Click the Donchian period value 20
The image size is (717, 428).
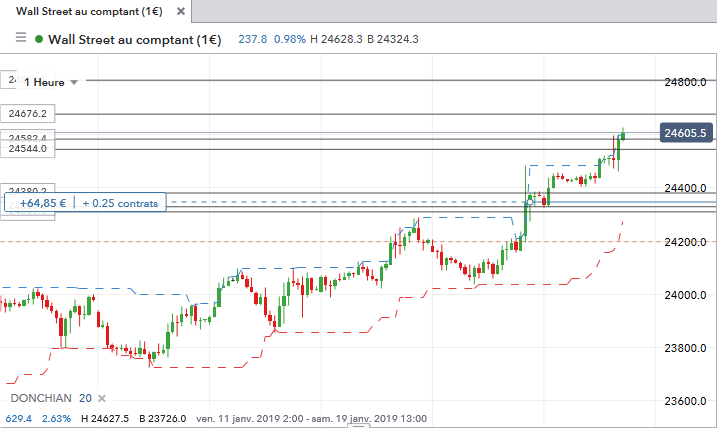[x=85, y=398]
